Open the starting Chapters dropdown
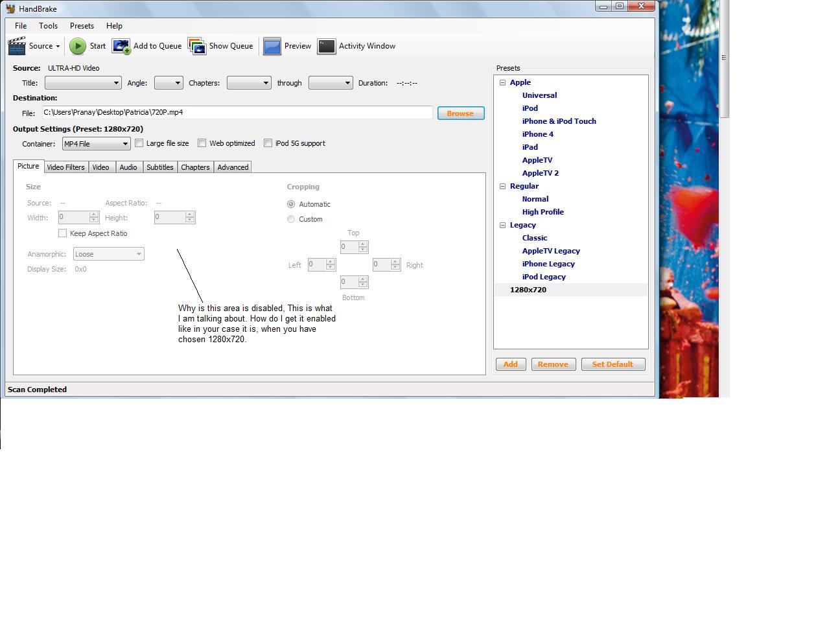The image size is (840, 630). coord(249,83)
